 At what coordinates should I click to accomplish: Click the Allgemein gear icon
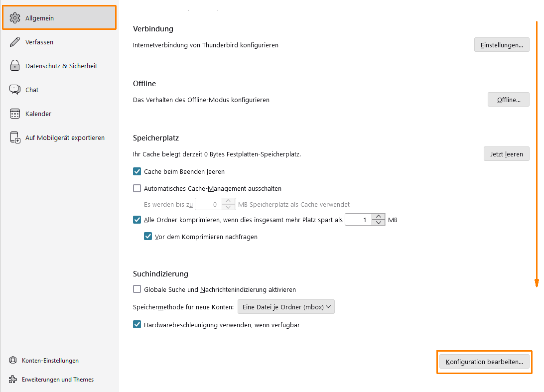coord(15,18)
